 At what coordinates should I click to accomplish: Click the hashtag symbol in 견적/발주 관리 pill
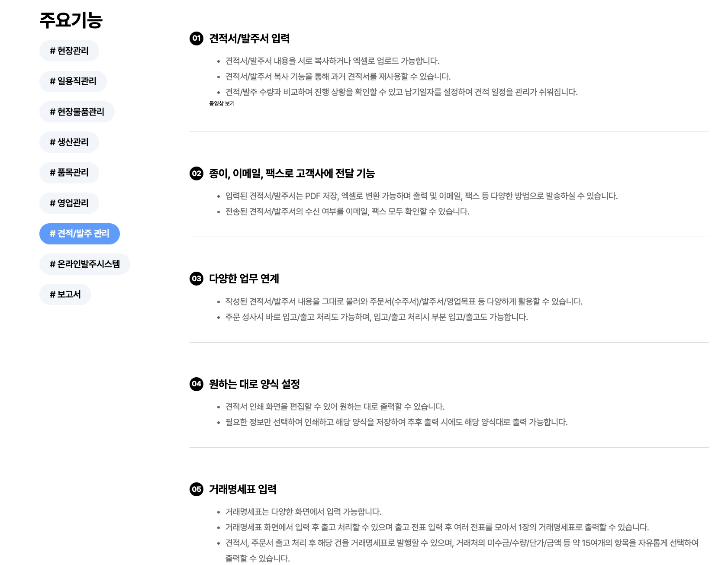pyautogui.click(x=53, y=234)
